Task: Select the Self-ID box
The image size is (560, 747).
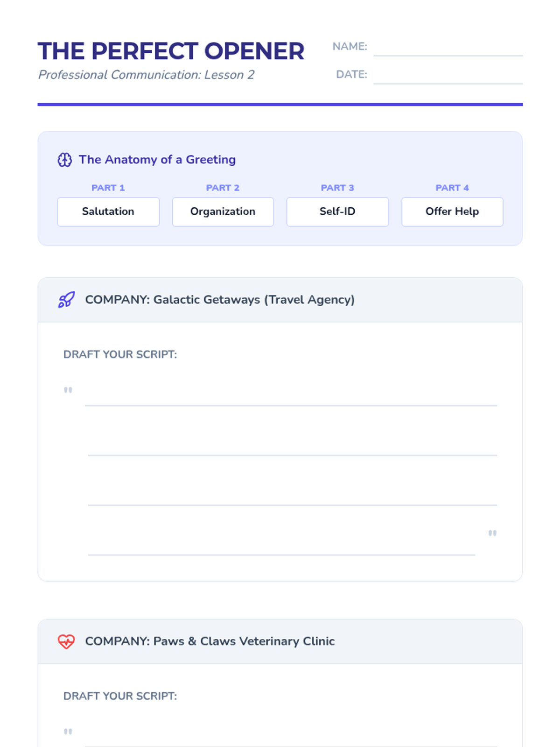Action: click(337, 212)
